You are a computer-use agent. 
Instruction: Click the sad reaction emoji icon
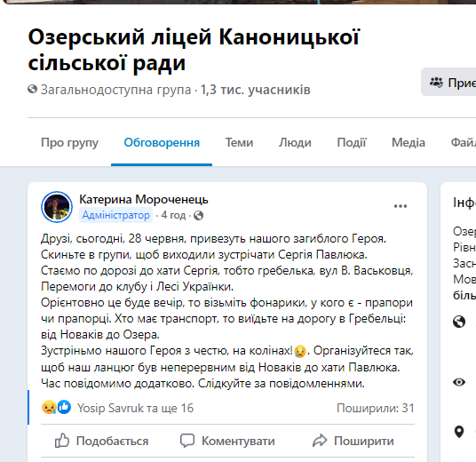click(49, 407)
